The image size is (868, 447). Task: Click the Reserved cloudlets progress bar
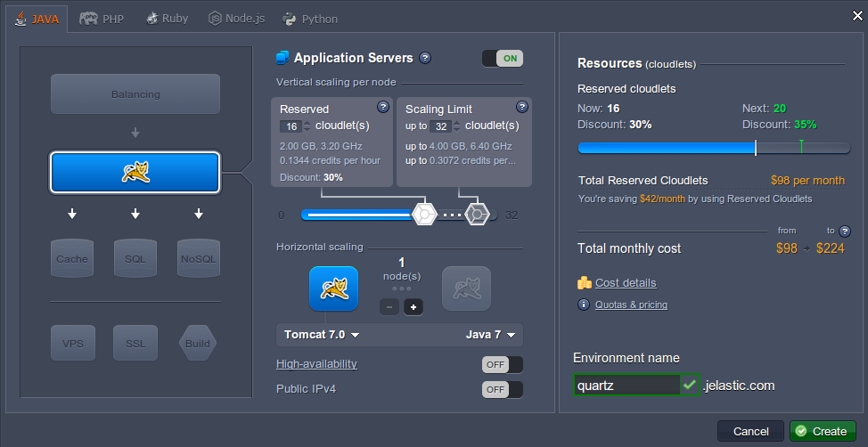[x=714, y=148]
